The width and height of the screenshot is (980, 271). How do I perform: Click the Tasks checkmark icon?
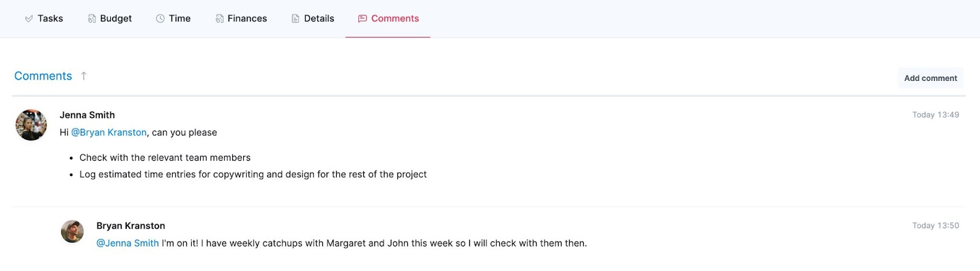29,19
